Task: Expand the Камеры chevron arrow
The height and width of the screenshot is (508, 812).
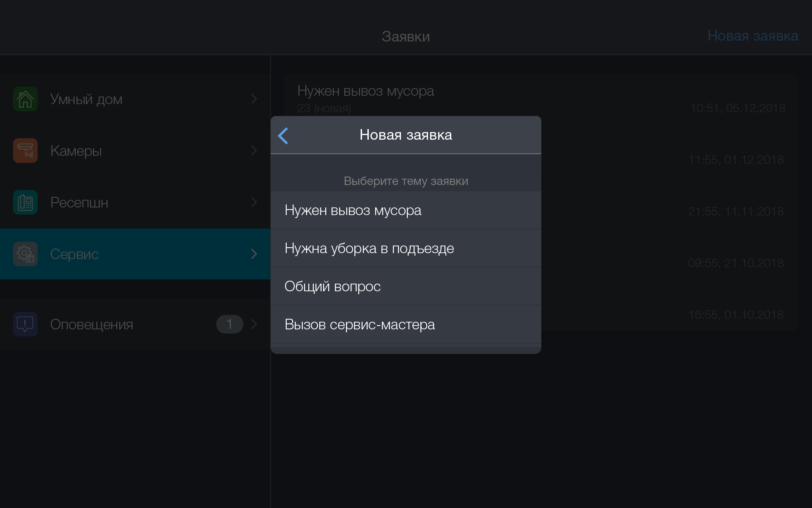Action: point(254,151)
